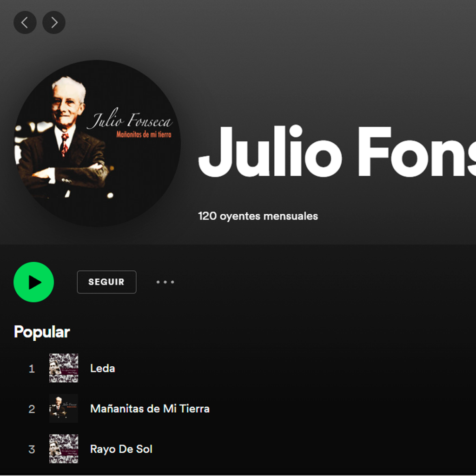Follow the artist with the SEGUIR button

click(106, 282)
